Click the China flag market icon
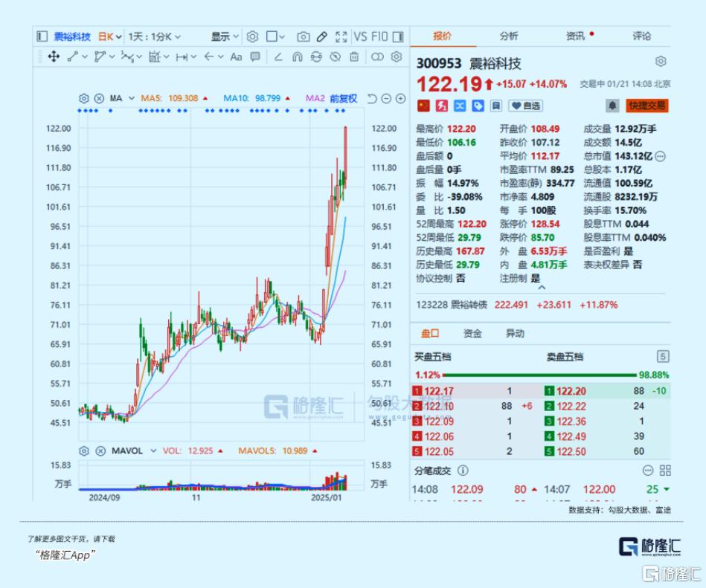 pyautogui.click(x=424, y=106)
